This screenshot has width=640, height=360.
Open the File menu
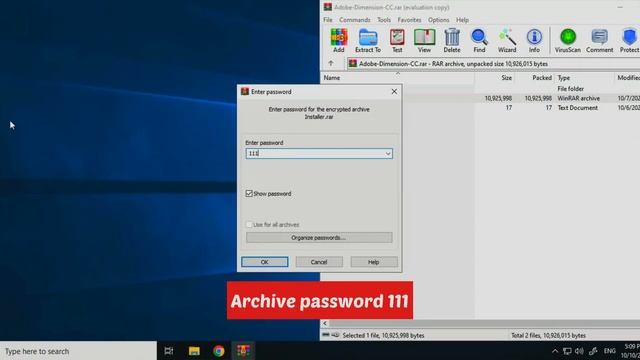pos(328,20)
